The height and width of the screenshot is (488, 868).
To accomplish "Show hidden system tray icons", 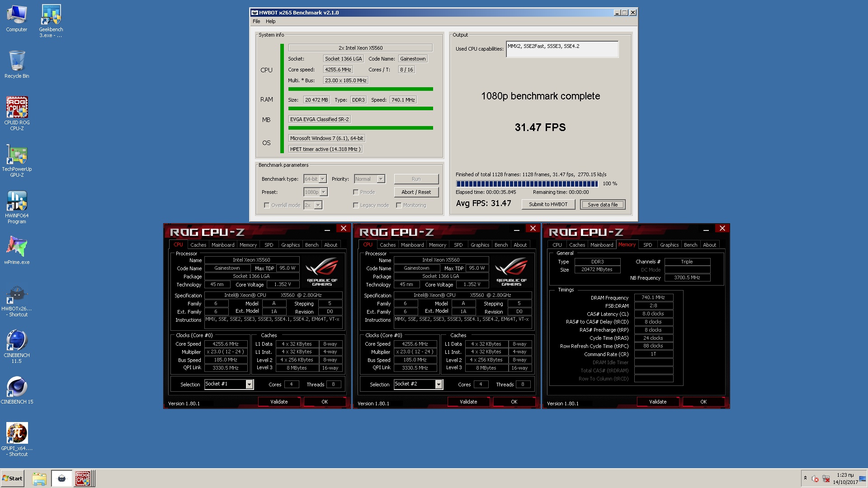I will click(x=805, y=478).
